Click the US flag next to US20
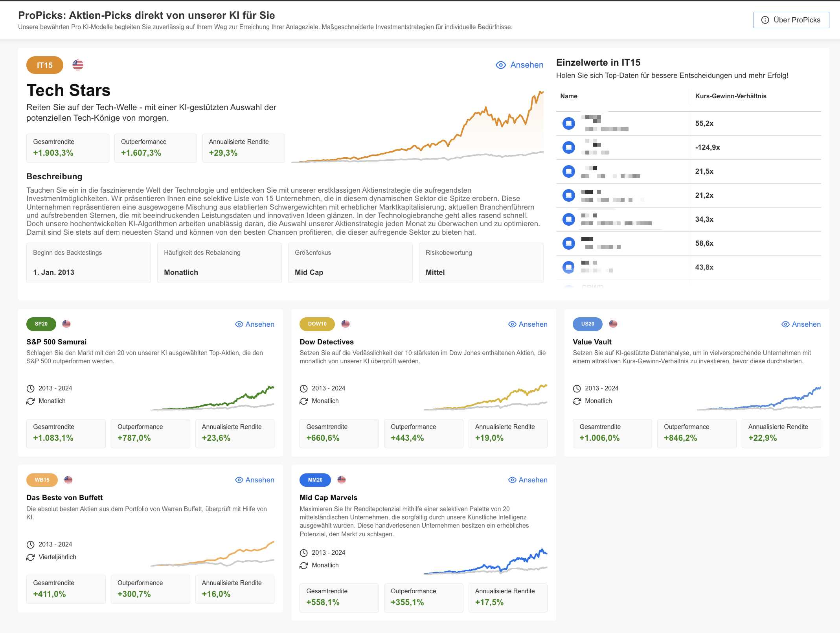Image resolution: width=840 pixels, height=633 pixels. (x=613, y=324)
